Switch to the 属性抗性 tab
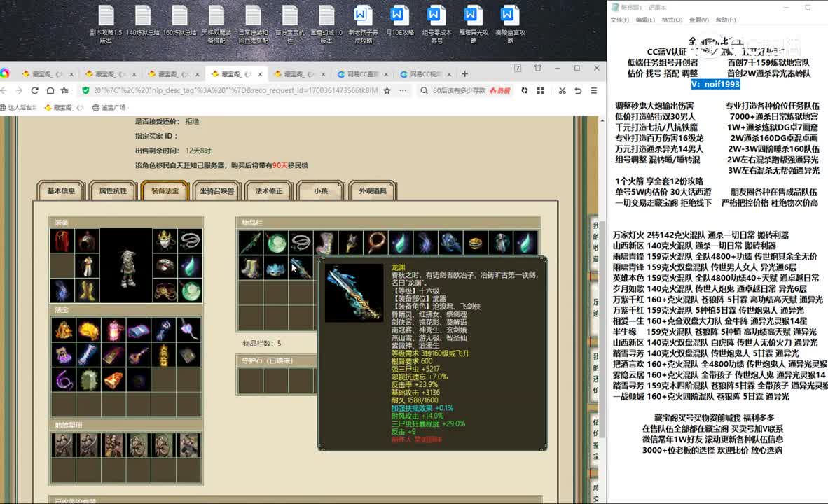This screenshot has width=828, height=504. click(x=113, y=190)
